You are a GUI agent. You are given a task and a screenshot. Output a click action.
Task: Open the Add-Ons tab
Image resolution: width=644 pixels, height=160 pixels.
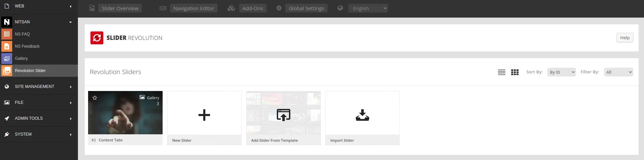point(253,8)
